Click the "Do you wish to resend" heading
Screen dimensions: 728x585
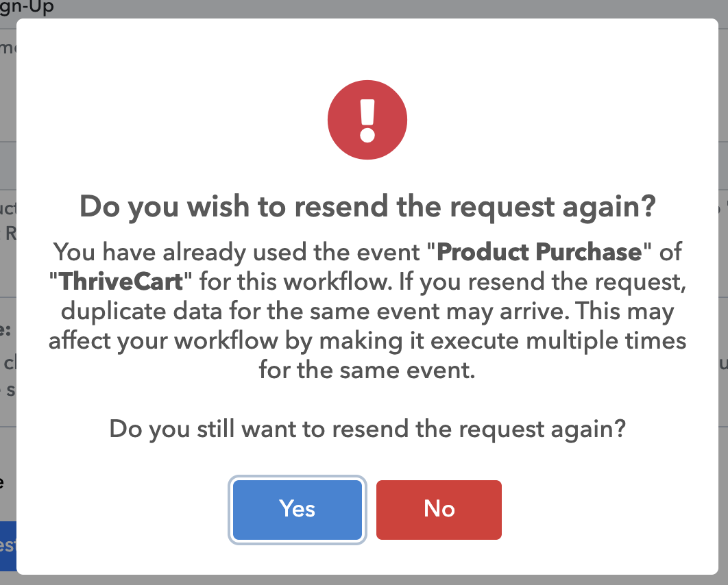coord(367,206)
